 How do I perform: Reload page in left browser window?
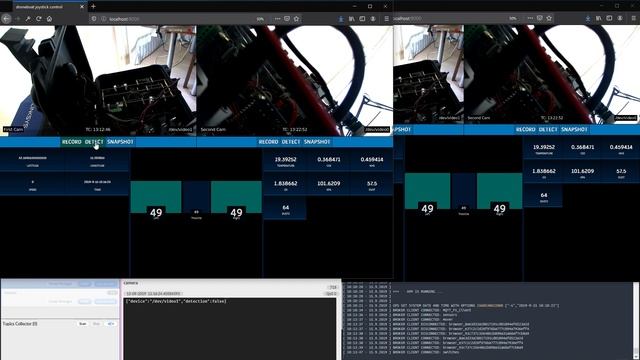click(x=39, y=19)
